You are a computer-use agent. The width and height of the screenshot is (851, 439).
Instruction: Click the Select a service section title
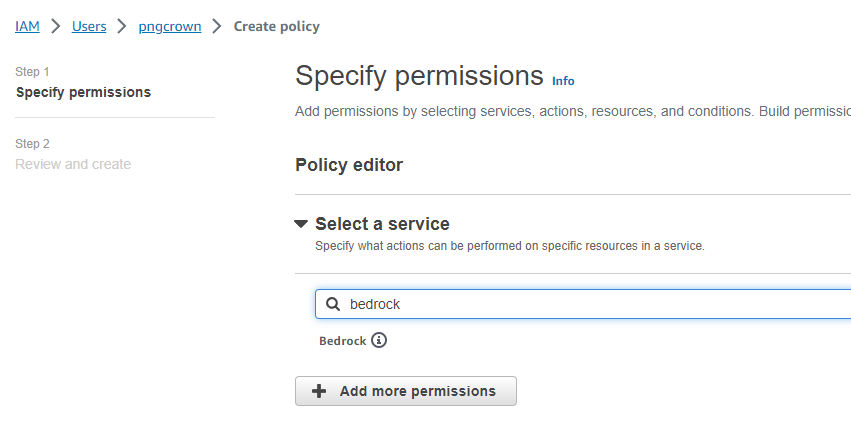coord(382,224)
